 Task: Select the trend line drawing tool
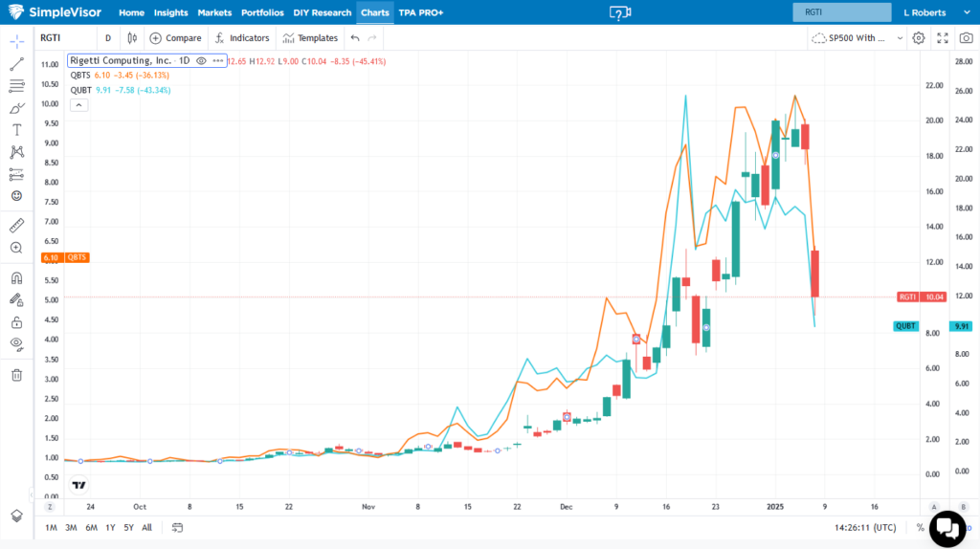[x=17, y=64]
